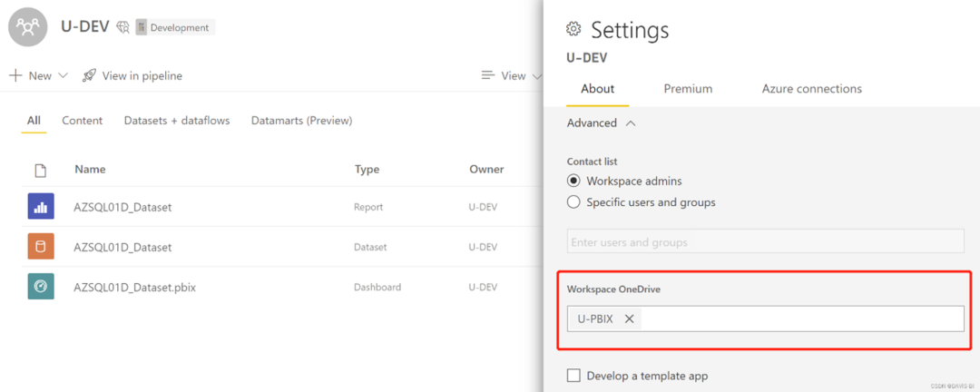
Task: Open the AZSQL01D_Dataset report
Action: 122,207
